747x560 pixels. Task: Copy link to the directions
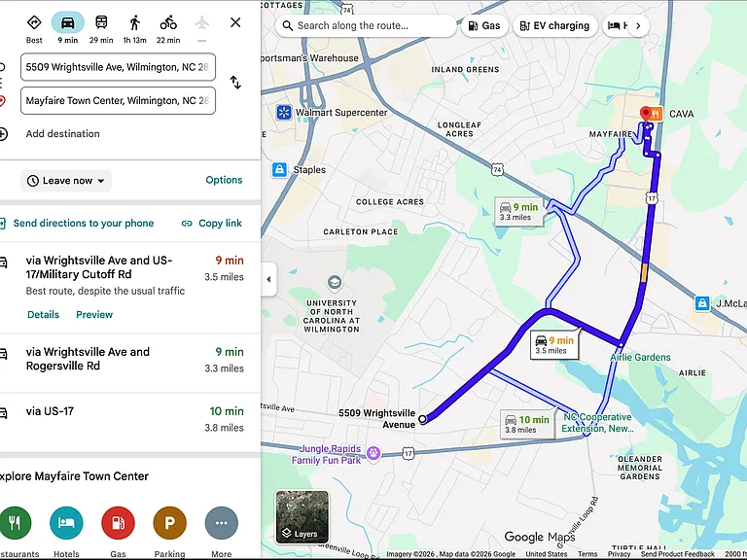point(211,223)
